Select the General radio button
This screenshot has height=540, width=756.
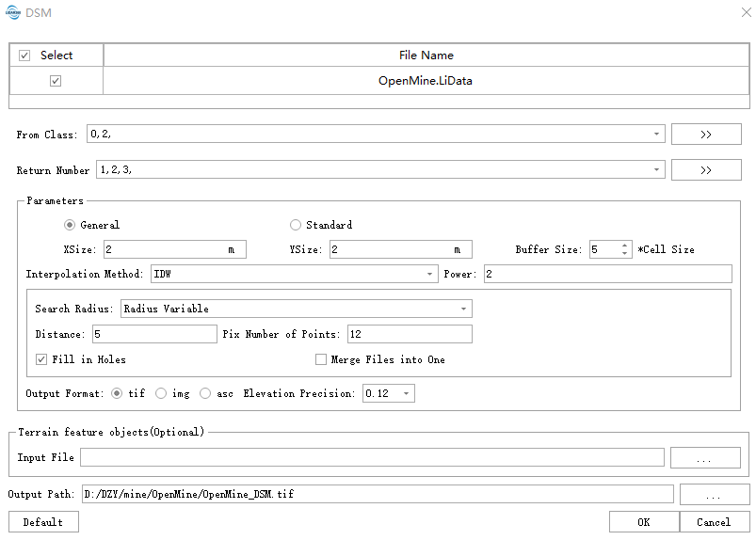click(x=70, y=225)
